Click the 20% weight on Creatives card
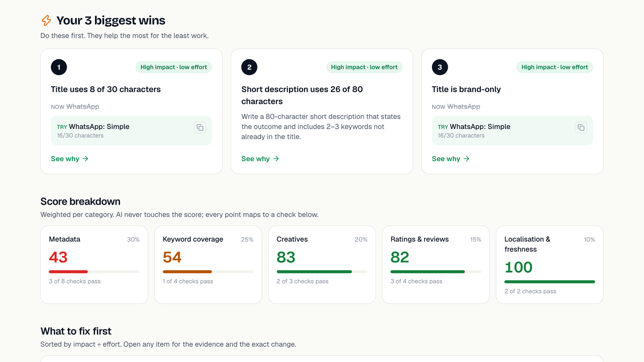Viewport: 644px width, 362px height. point(361,239)
